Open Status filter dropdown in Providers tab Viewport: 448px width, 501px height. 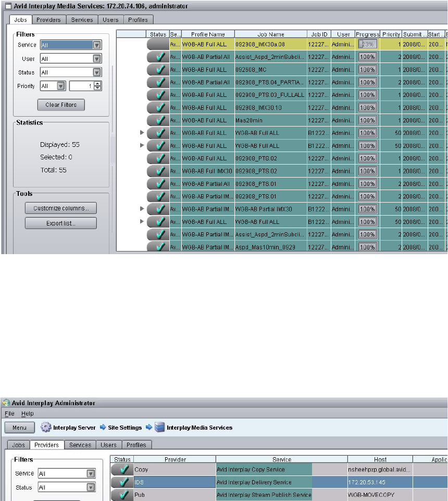pos(91,487)
